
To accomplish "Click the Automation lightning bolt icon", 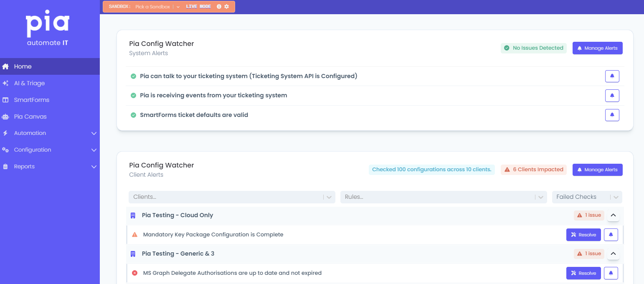I will [5, 133].
